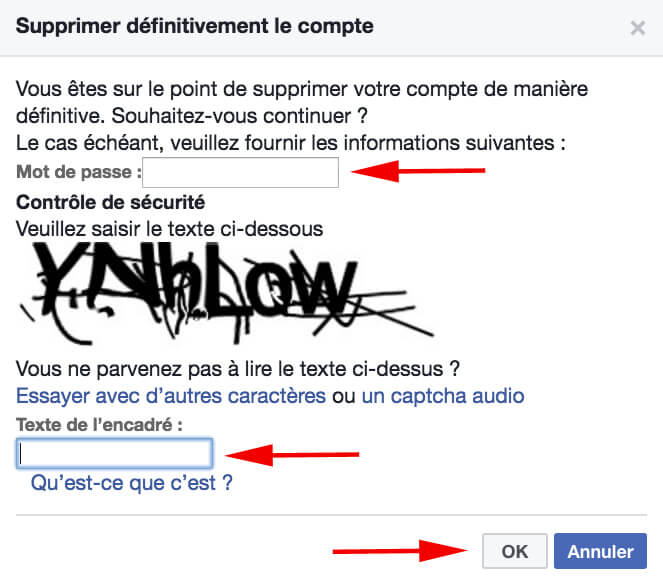Confirm deletion with the OK button
This screenshot has height=583, width=663.
click(515, 551)
